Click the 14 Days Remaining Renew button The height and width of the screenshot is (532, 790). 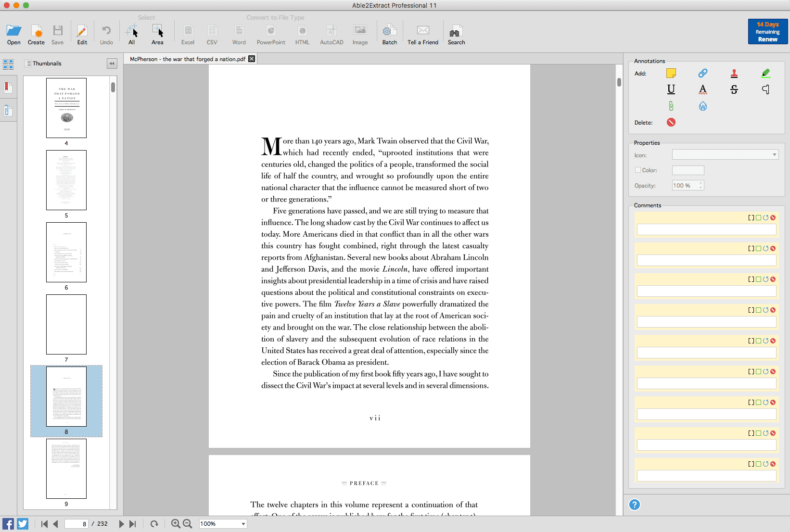point(768,32)
